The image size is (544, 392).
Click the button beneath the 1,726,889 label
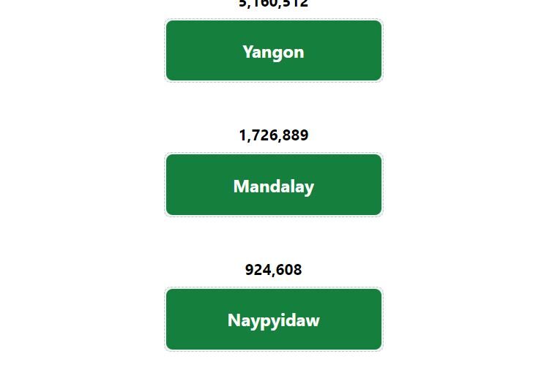tap(274, 185)
